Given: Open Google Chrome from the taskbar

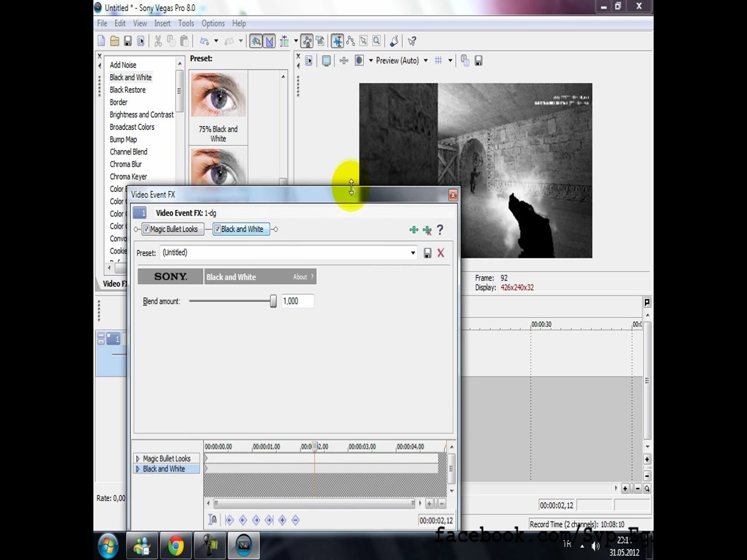Looking at the screenshot, I should click(x=176, y=546).
